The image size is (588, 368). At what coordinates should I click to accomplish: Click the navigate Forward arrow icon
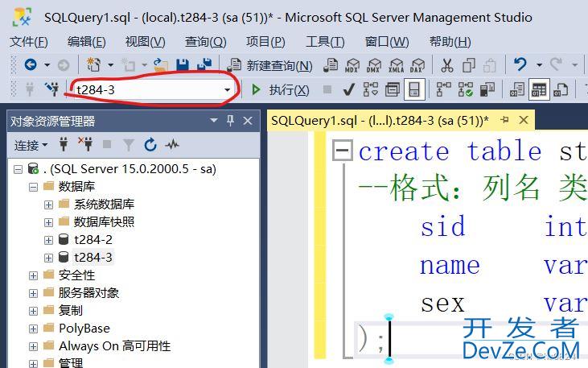pos(64,65)
